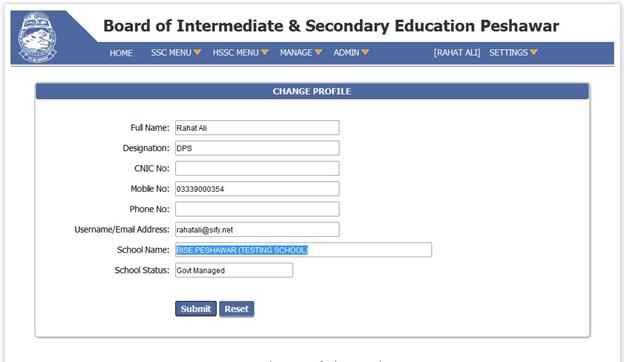Expand the SETTINGS dropdown arrow
Image resolution: width=624 pixels, height=362 pixels.
(x=534, y=52)
